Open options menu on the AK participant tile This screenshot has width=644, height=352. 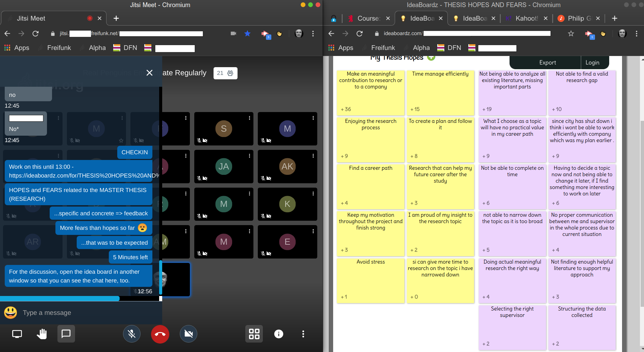(314, 156)
